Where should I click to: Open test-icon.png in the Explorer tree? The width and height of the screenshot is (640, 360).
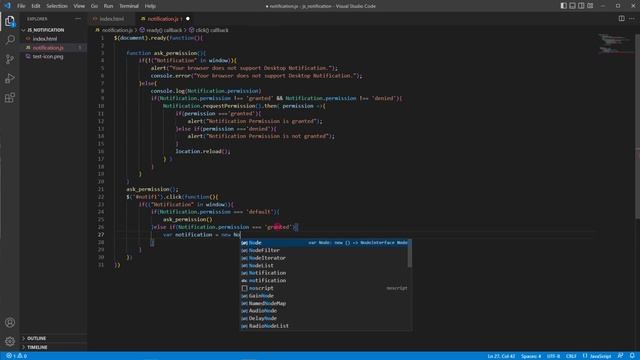tap(48, 57)
